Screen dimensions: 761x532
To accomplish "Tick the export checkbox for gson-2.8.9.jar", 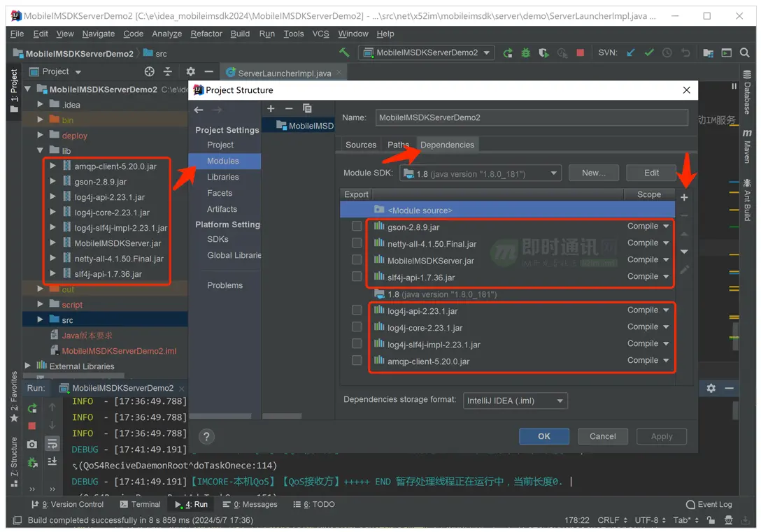I will tap(357, 227).
